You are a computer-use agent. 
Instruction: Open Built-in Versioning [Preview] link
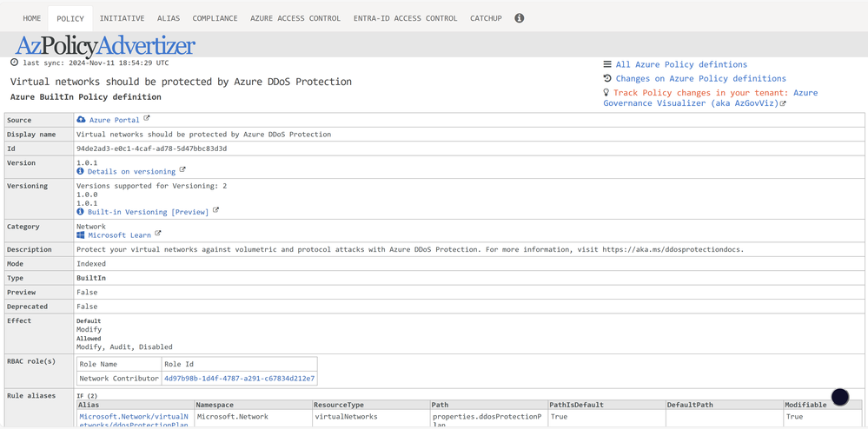point(148,212)
